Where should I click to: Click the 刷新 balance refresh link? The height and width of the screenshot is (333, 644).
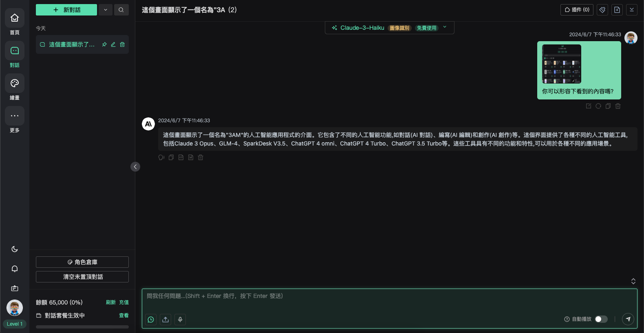coord(111,302)
